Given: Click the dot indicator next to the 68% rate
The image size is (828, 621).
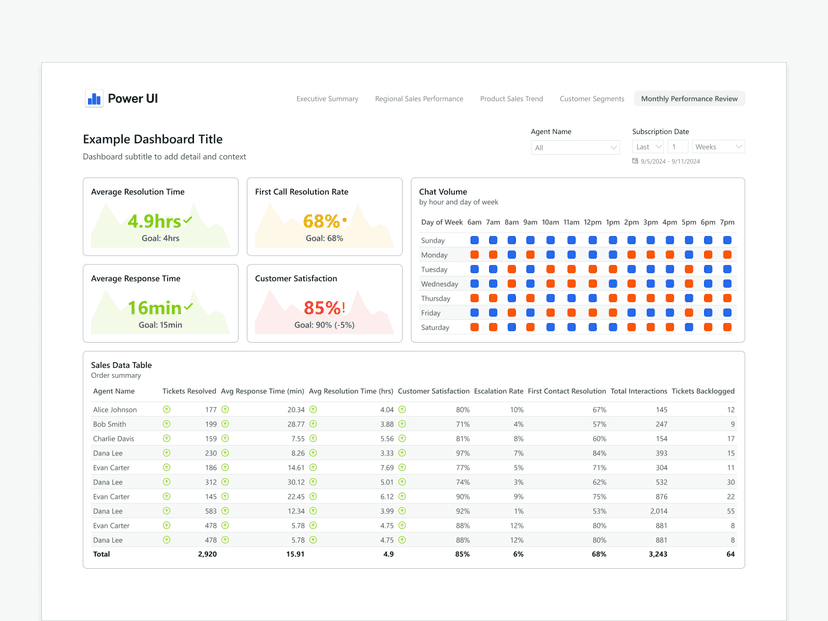Looking at the screenshot, I should [347, 219].
